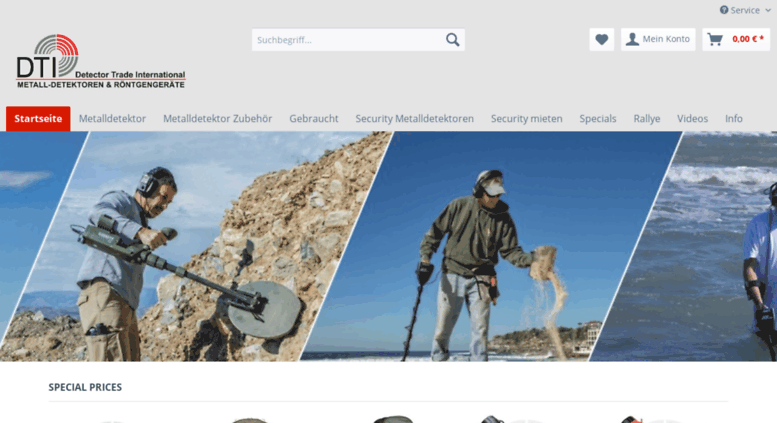Click the cart total 0,00 €

[748, 39]
